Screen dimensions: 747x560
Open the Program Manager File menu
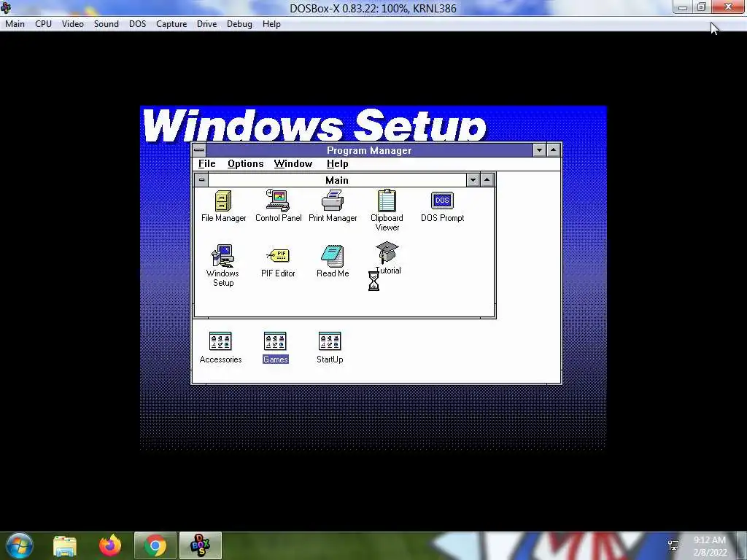click(206, 164)
